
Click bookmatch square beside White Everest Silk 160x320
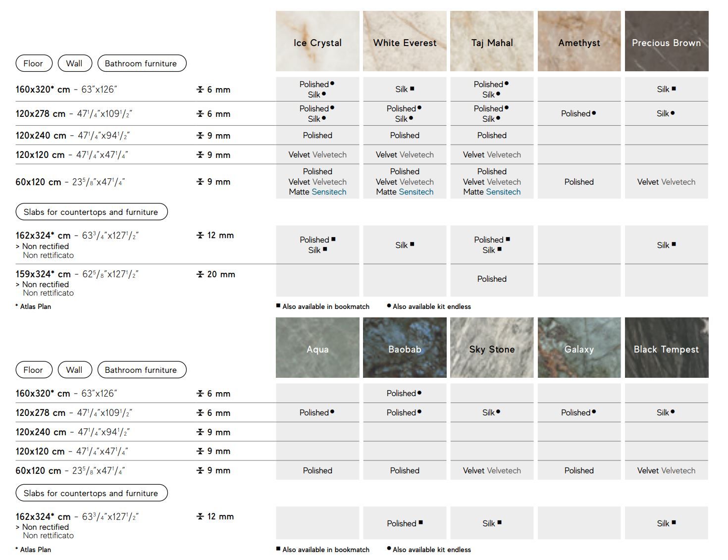pyautogui.click(x=412, y=89)
